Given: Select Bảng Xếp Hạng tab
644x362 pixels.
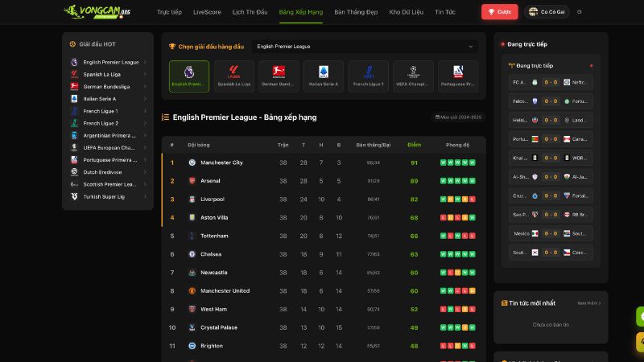Looking at the screenshot, I should [300, 12].
